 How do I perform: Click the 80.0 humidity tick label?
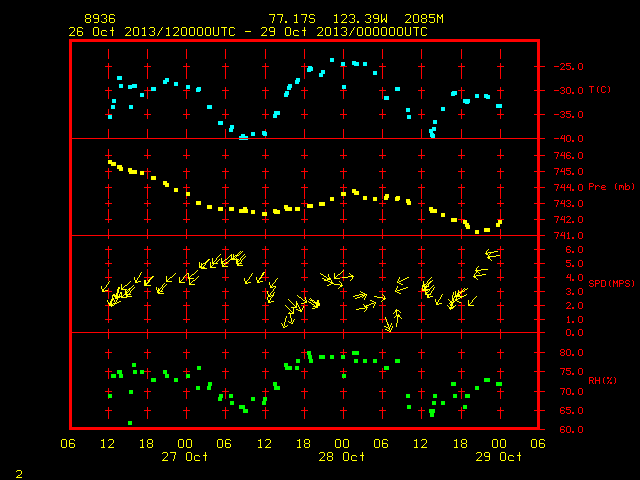tap(571, 353)
